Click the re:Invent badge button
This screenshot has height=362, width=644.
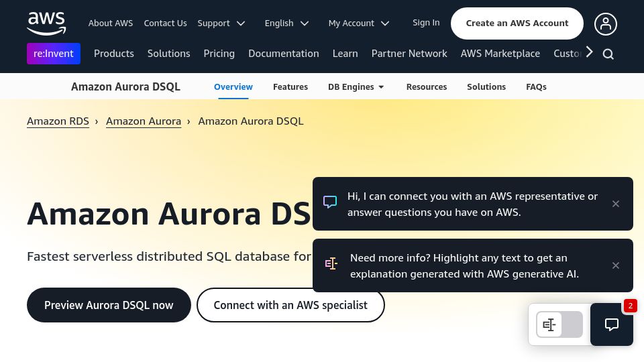[54, 54]
